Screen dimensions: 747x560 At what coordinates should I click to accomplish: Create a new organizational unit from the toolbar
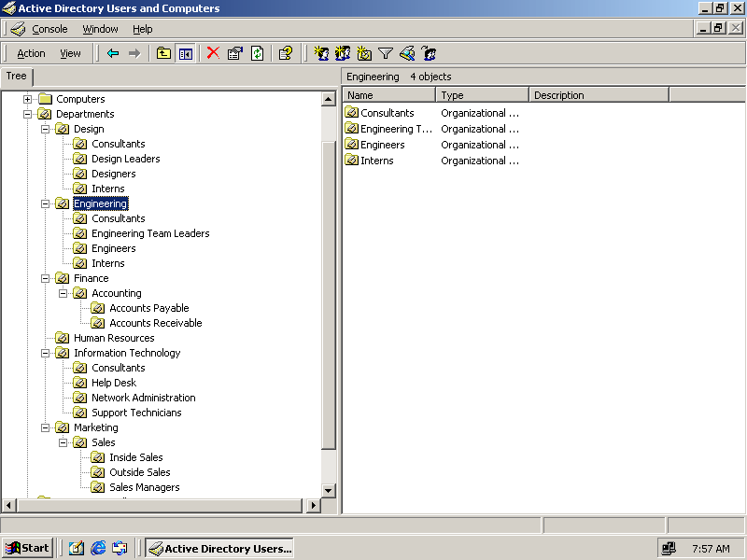coord(364,53)
